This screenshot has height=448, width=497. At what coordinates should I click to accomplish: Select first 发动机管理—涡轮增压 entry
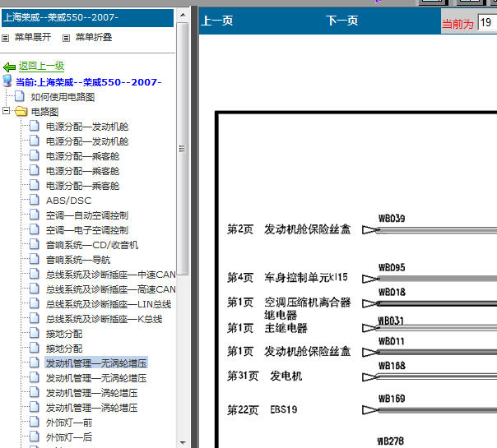click(91, 393)
